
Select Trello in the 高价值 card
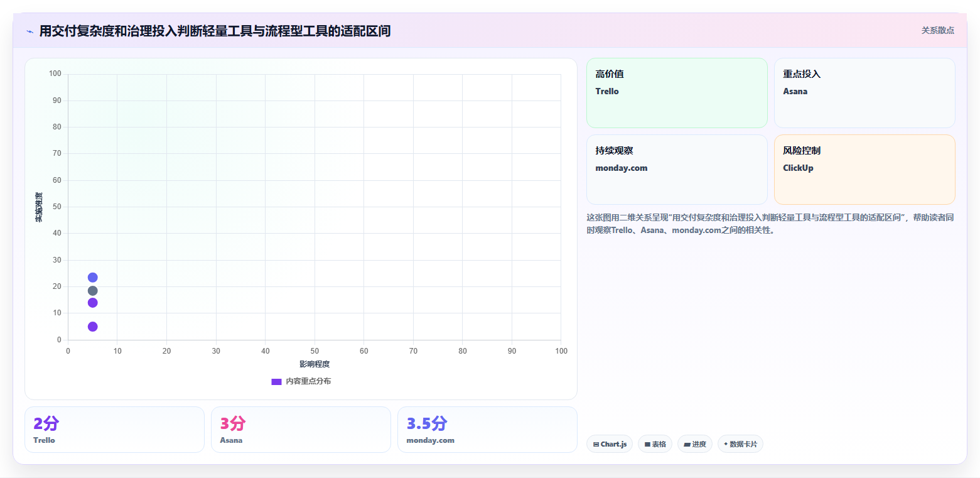(607, 91)
